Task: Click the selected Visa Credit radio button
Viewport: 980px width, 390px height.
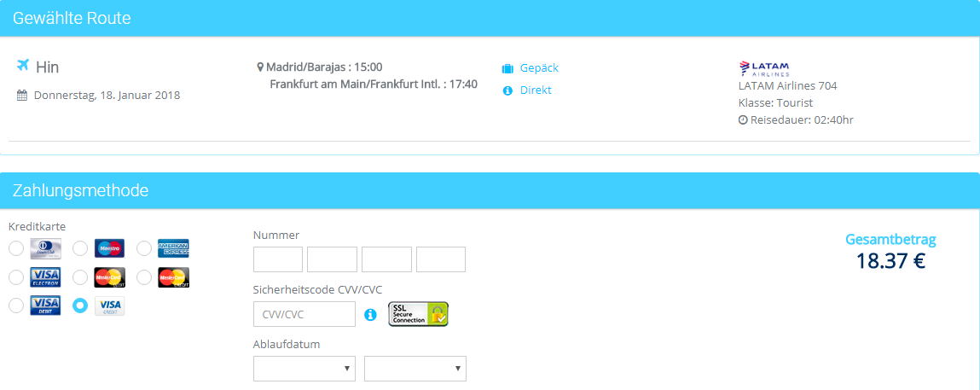Action: (80, 306)
